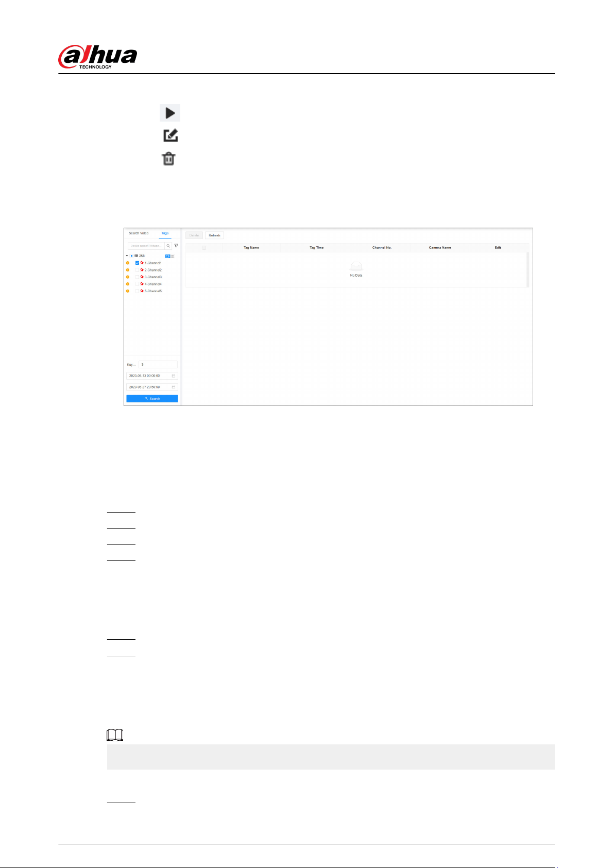Select the 5-Channel5 tree row label
Screen dimensions: 614x868
[x=153, y=291]
